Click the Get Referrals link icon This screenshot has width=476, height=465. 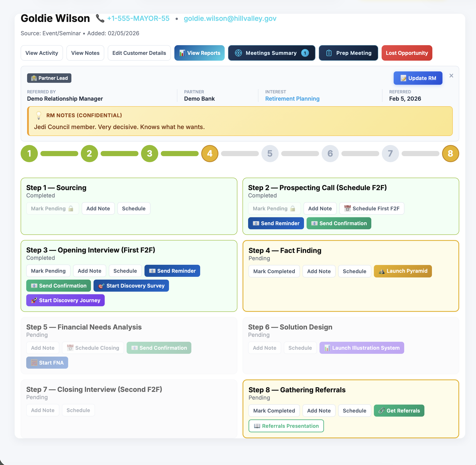pos(382,411)
